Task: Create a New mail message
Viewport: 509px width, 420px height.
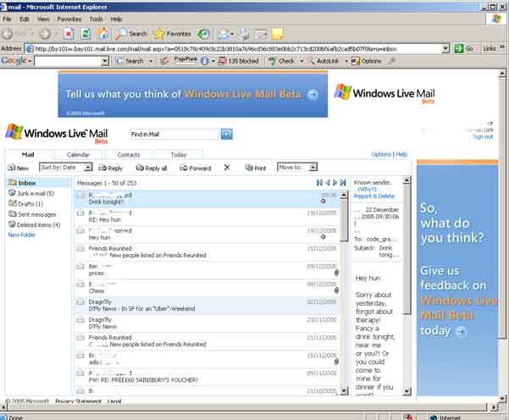Action: pos(18,168)
